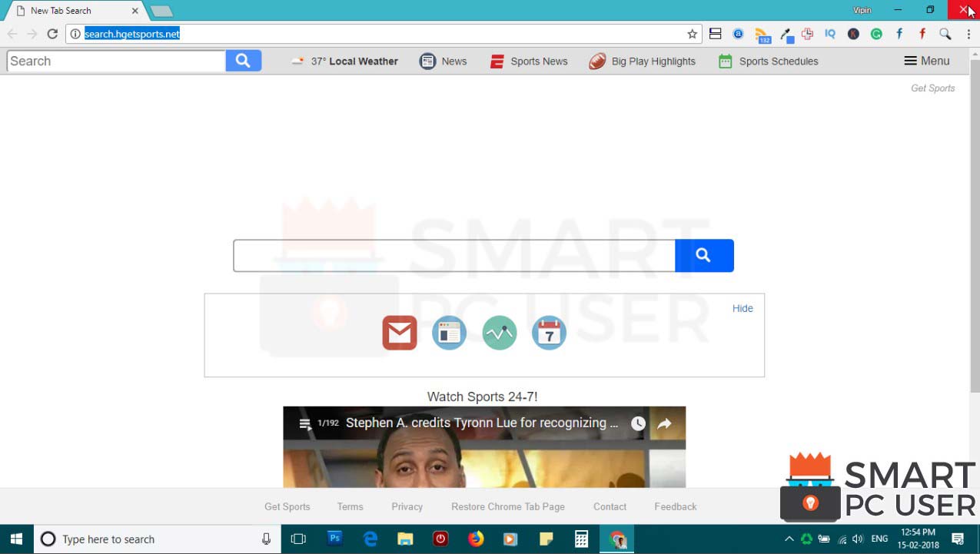Click the blue search magnifier button
The image size is (980, 554).
703,255
